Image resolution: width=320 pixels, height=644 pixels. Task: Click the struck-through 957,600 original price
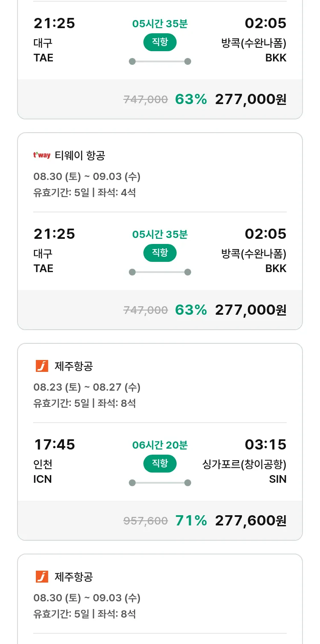pos(145,521)
